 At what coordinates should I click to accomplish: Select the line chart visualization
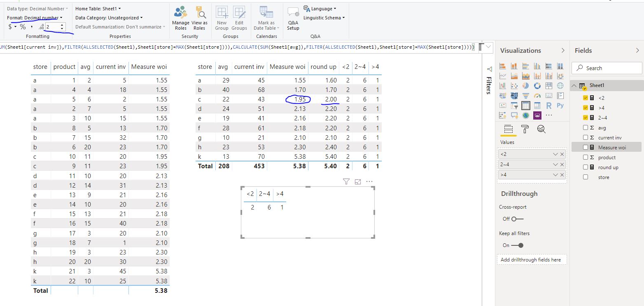click(x=503, y=76)
